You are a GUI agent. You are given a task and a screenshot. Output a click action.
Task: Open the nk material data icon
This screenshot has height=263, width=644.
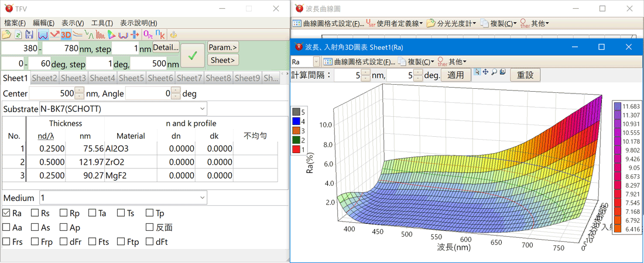[159, 34]
